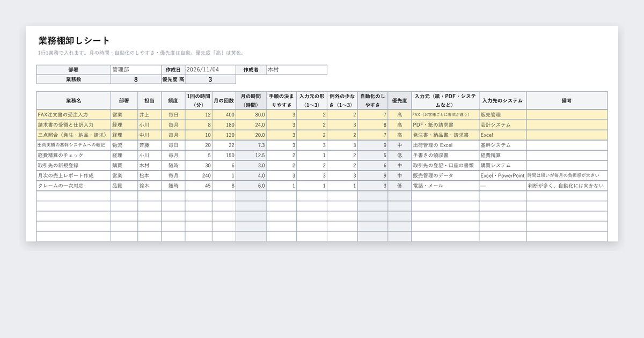Select the cell 経費精算のチェック
The image size is (644, 338).
point(74,156)
